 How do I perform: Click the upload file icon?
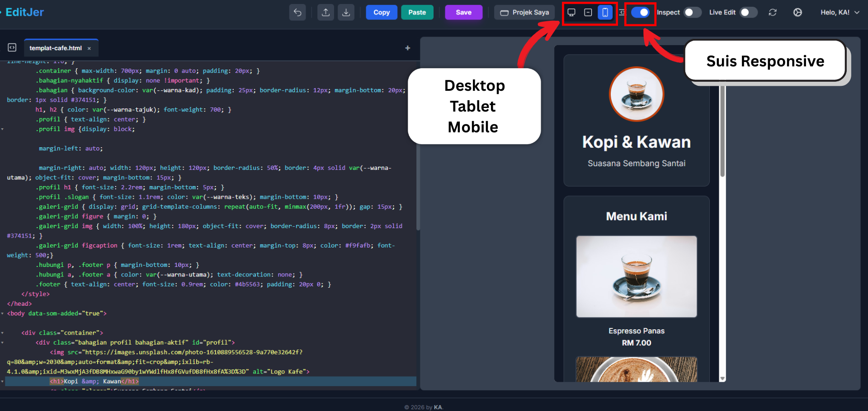pyautogui.click(x=325, y=13)
